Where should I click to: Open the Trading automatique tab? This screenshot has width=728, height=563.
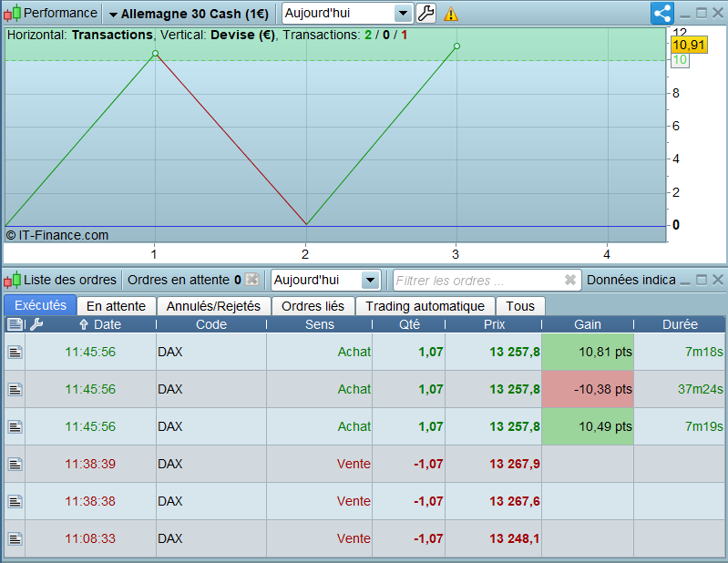point(425,306)
